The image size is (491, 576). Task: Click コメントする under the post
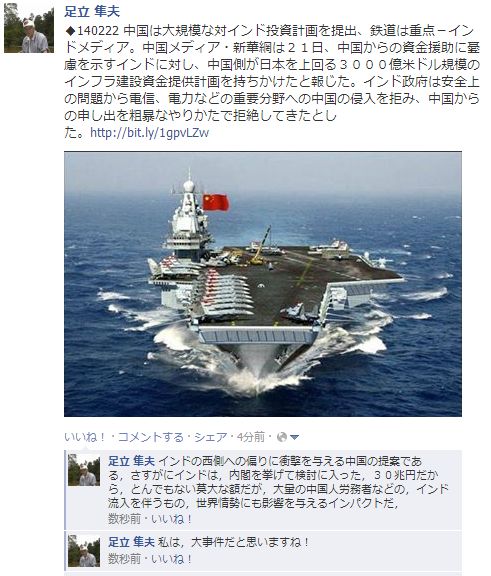(150, 437)
